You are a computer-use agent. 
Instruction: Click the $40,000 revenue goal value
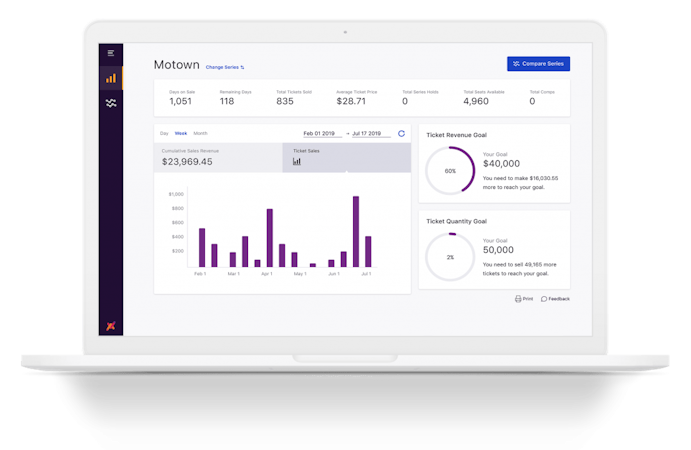tap(502, 164)
